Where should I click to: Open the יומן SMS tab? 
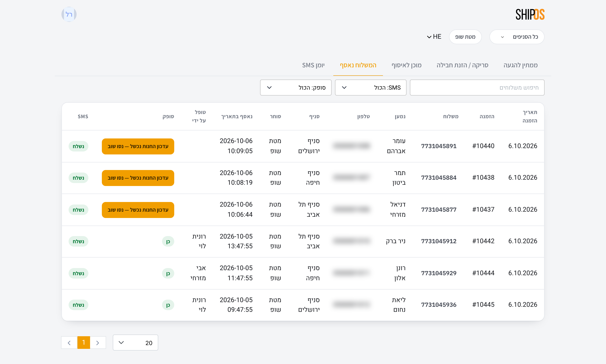(313, 65)
